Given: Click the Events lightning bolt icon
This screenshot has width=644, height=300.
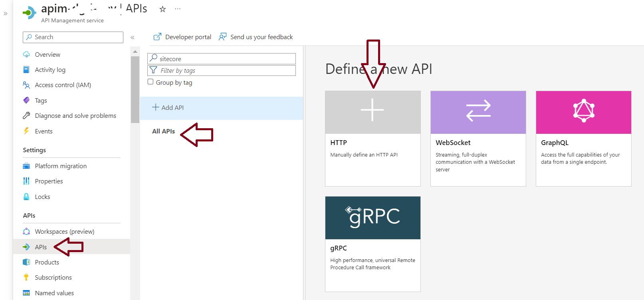Looking at the screenshot, I should coord(26,131).
